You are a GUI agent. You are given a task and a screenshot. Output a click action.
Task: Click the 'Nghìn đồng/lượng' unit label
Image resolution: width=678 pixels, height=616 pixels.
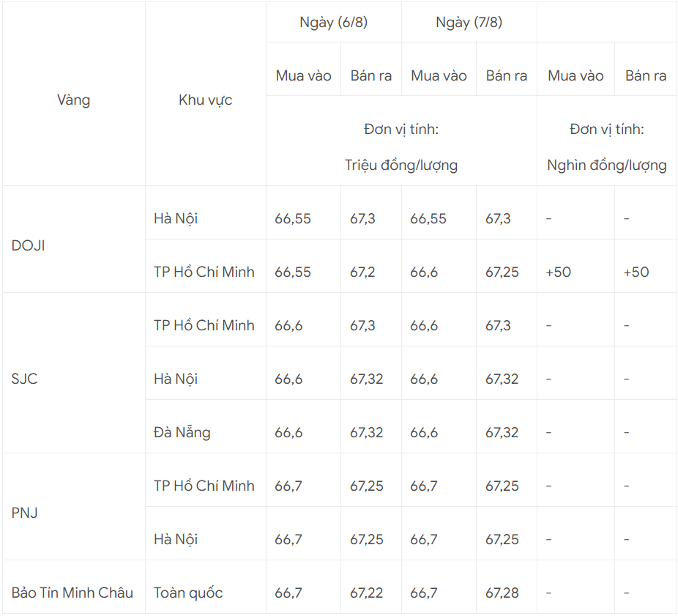606,165
